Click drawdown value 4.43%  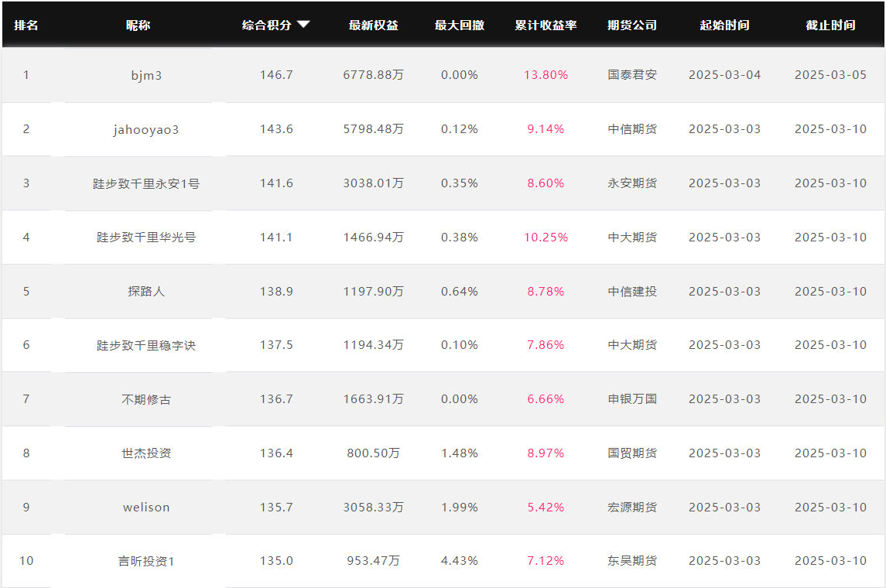coord(460,561)
